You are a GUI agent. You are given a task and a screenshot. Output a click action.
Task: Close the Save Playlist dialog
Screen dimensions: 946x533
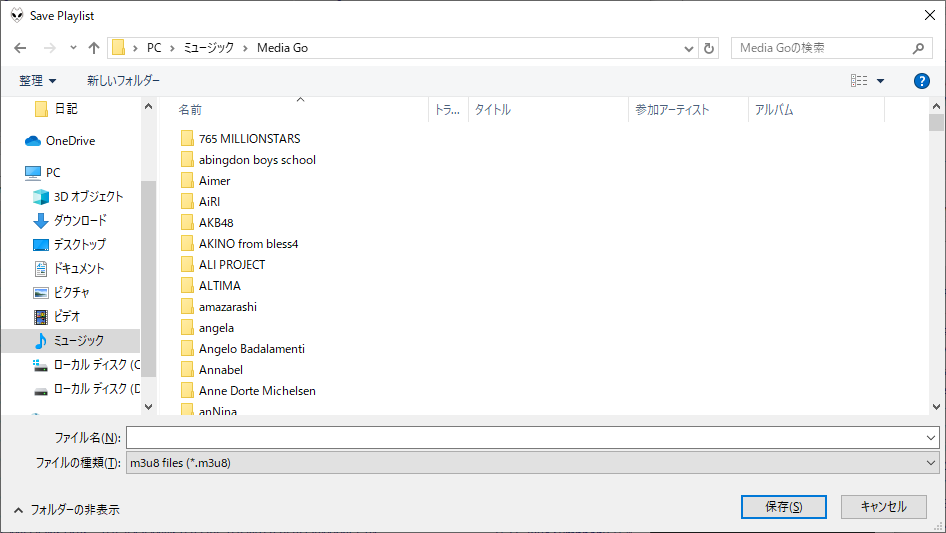930,15
